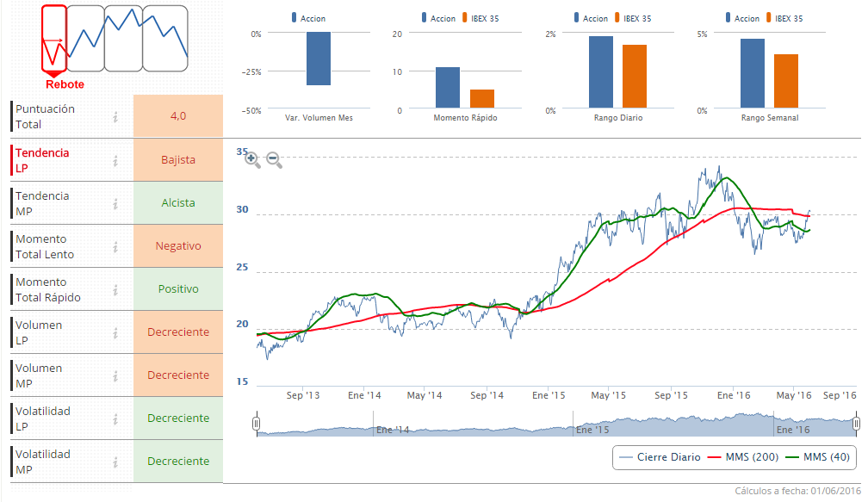Viewport: 868px width, 502px height.
Task: Hide the MMS (200) moving average line
Action: [x=742, y=457]
